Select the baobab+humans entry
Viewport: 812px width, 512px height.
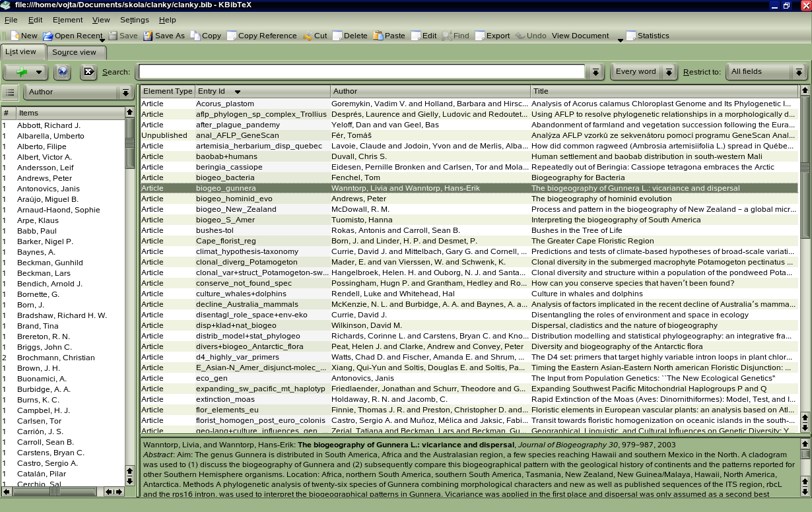pyautogui.click(x=469, y=156)
